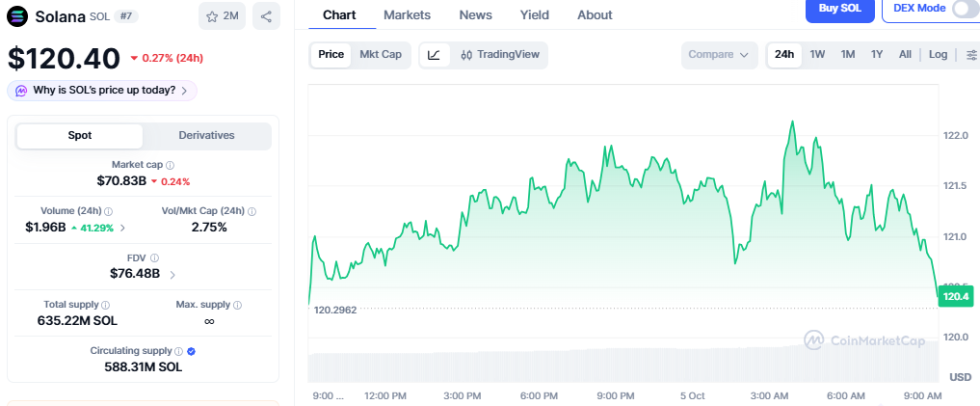Switch to Price chart view
Screen dimensions: 980x406
click(331, 55)
